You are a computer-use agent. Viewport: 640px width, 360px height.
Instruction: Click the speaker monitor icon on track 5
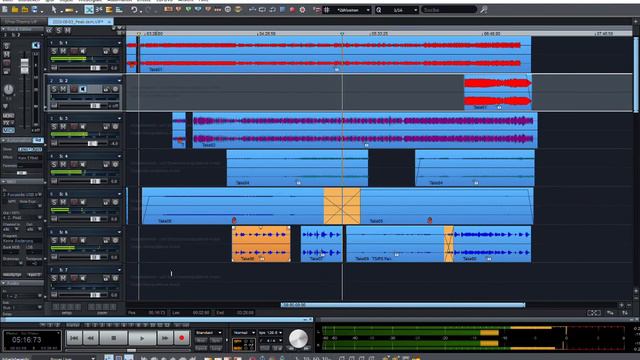(83, 202)
